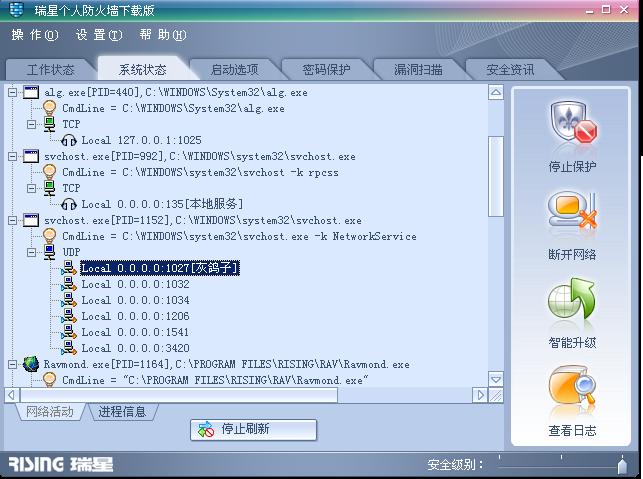Switch to the 系统状态 tab

[142, 69]
